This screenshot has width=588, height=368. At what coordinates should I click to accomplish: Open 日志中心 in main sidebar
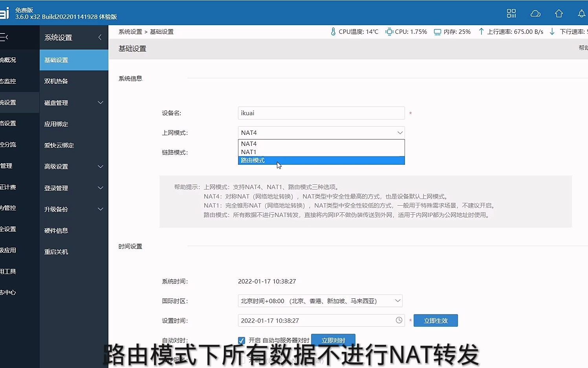pyautogui.click(x=20, y=292)
